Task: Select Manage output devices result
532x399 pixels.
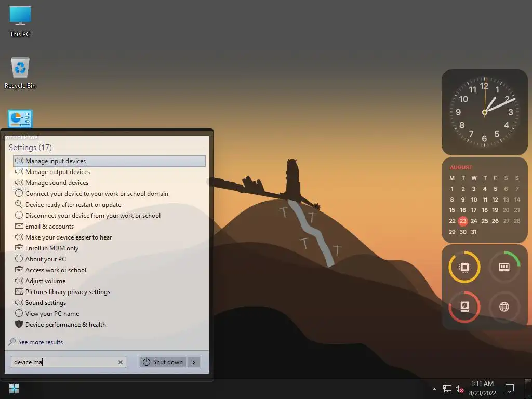Action: [x=109, y=171]
